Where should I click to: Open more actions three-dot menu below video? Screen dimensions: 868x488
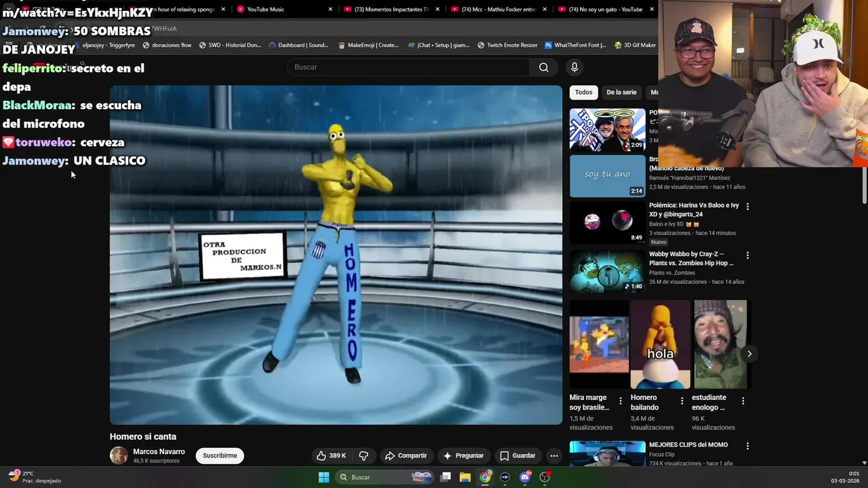[x=554, y=455]
